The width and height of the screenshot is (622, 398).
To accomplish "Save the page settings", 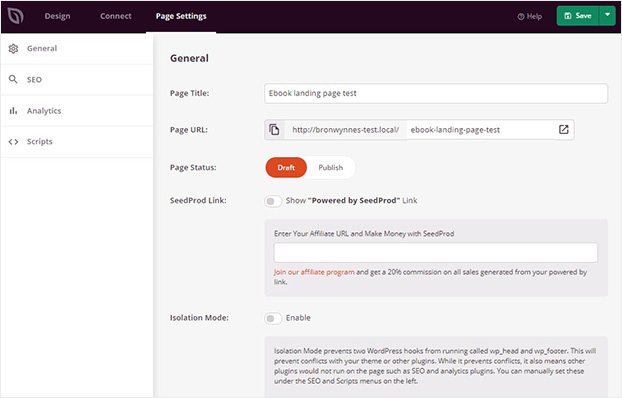I will [x=578, y=16].
